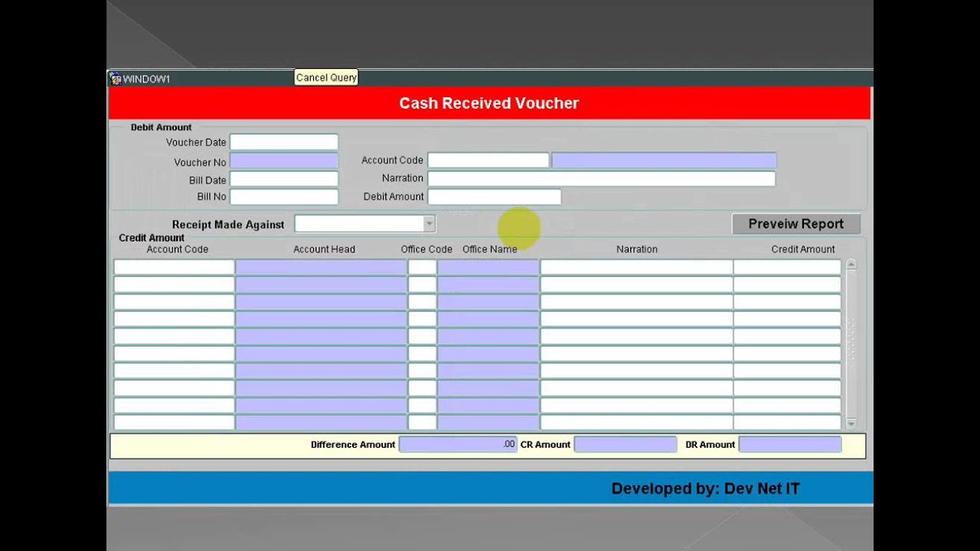Click the Bill Date input field
The height and width of the screenshot is (551, 980).
[x=284, y=179]
